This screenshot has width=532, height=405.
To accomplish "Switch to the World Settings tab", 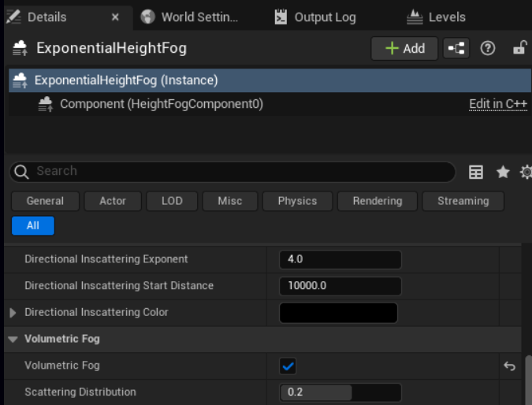I will coord(190,17).
